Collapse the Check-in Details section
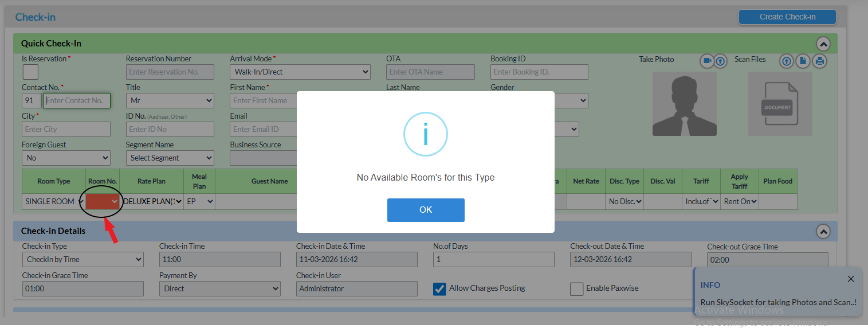This screenshot has height=328, width=868. pos(823,231)
